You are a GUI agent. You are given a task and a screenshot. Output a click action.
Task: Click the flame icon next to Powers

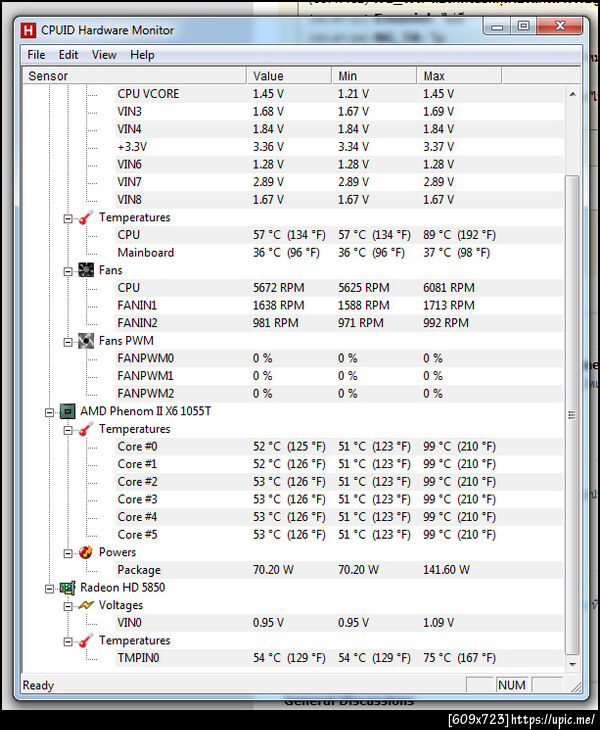click(x=86, y=552)
